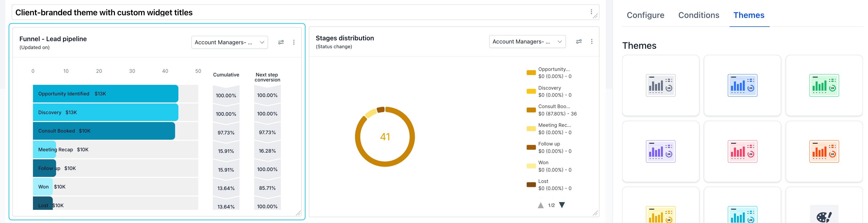
Task: Click the Opportunity legend color swatch
Action: tap(531, 73)
